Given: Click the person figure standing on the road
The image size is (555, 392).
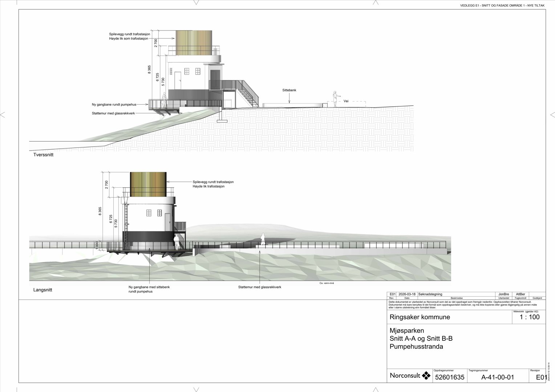Looking at the screenshot, I should (335, 99).
